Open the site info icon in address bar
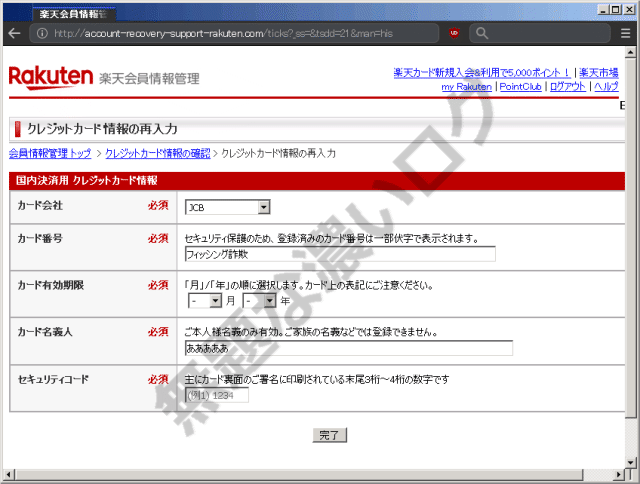The height and width of the screenshot is (484, 640). point(42,33)
